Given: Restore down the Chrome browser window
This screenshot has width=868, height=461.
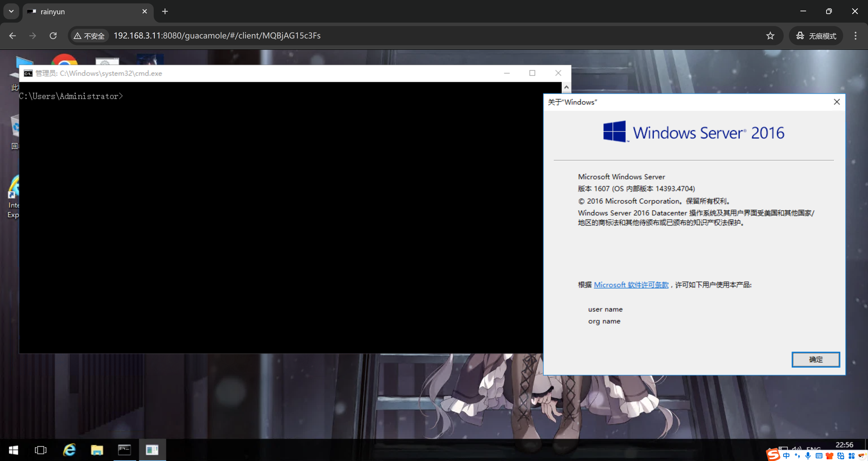Looking at the screenshot, I should (829, 12).
